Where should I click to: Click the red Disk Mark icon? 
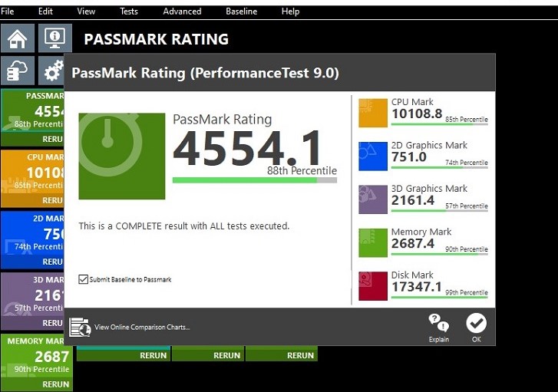373,286
